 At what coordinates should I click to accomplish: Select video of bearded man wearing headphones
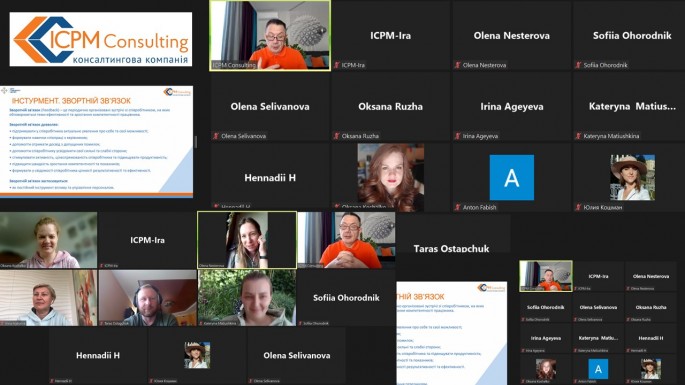[x=148, y=298]
